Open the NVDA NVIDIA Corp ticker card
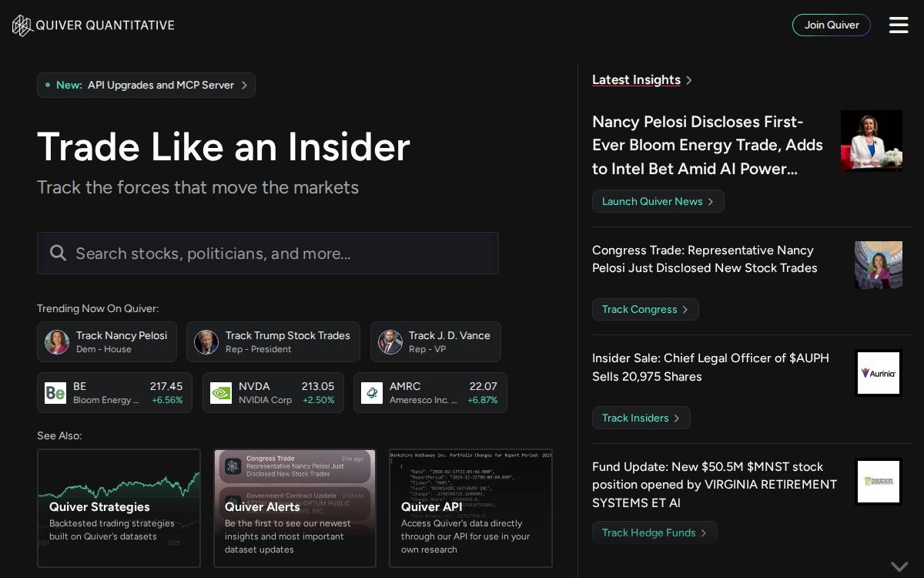 [x=273, y=393]
